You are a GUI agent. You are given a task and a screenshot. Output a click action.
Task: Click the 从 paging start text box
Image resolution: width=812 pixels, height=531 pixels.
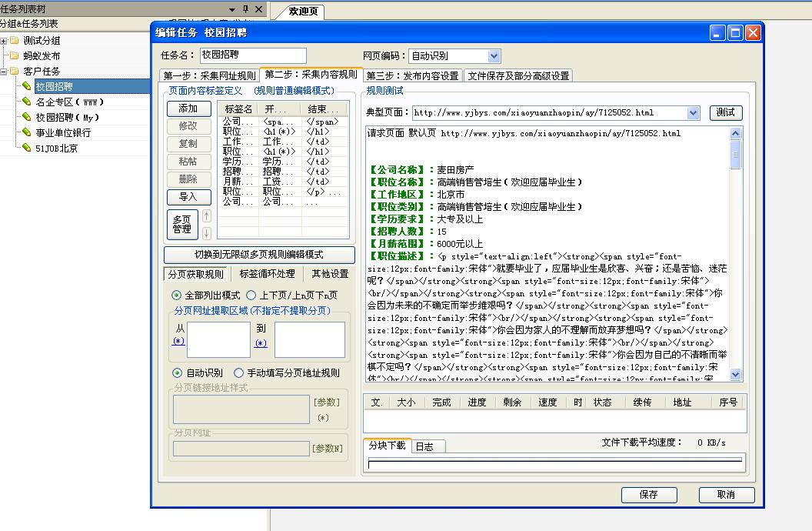tap(218, 340)
